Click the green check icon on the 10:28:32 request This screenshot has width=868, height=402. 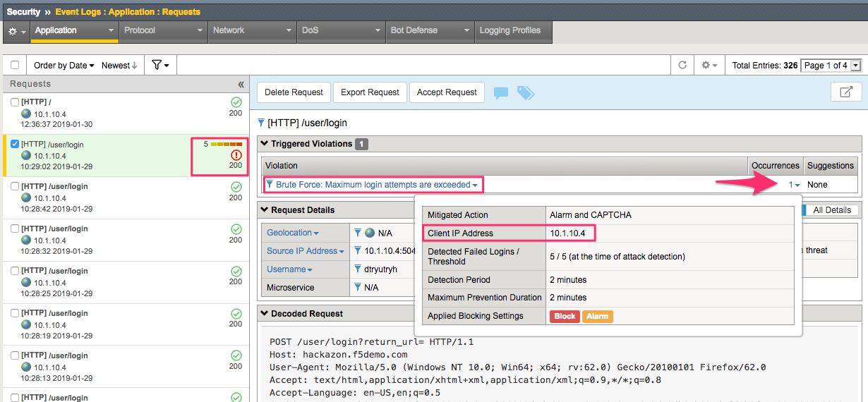tap(236, 229)
